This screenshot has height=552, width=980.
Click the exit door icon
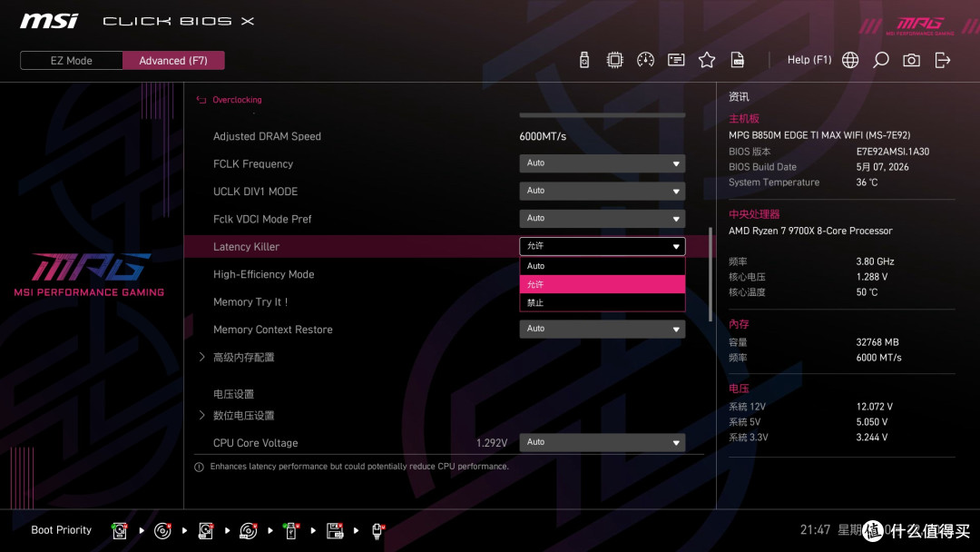pos(943,60)
